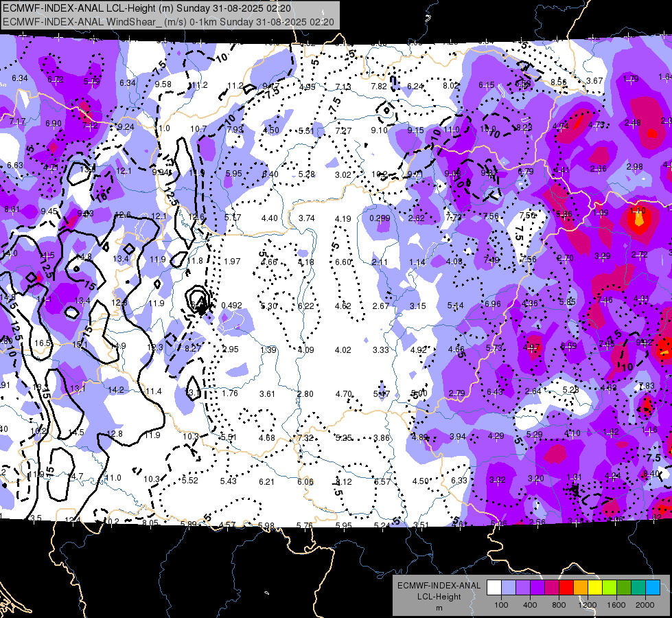Screen dimensions: 672x618
Task: Click the 4.02 grid value
Action: point(343,350)
